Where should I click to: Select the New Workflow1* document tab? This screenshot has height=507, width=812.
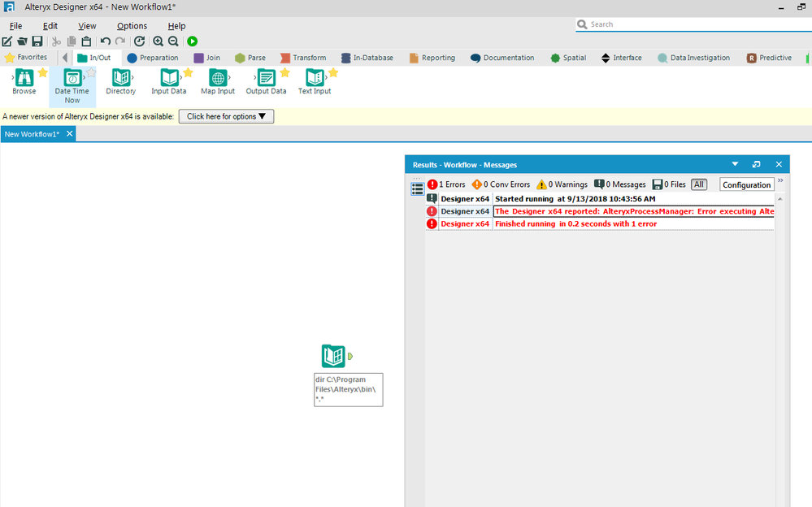tap(33, 134)
